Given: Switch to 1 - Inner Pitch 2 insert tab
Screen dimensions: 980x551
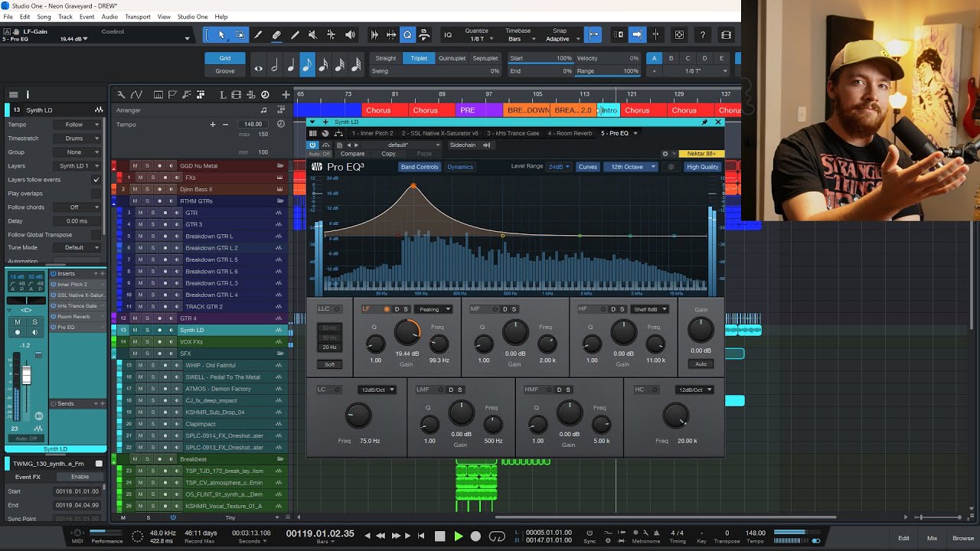Looking at the screenshot, I should point(373,133).
